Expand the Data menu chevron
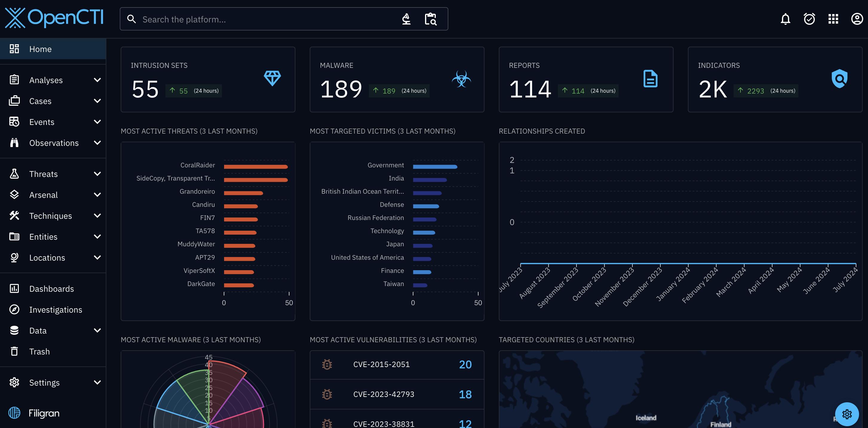 click(97, 330)
